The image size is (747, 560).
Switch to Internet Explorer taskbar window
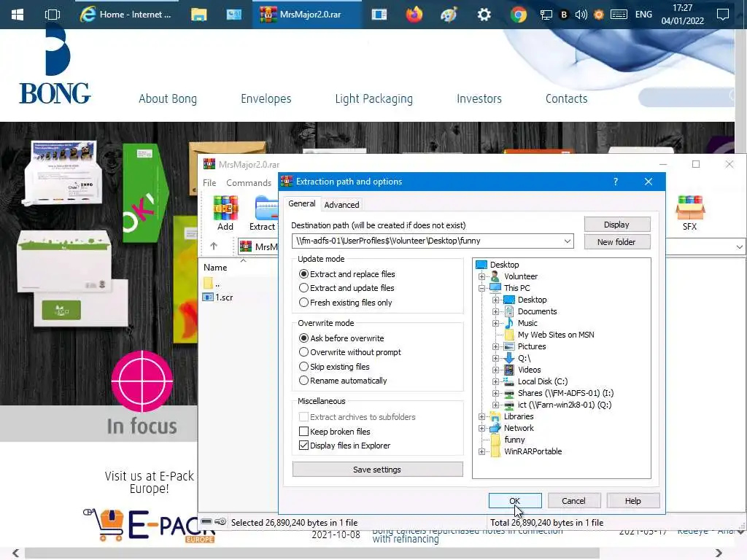pos(125,15)
